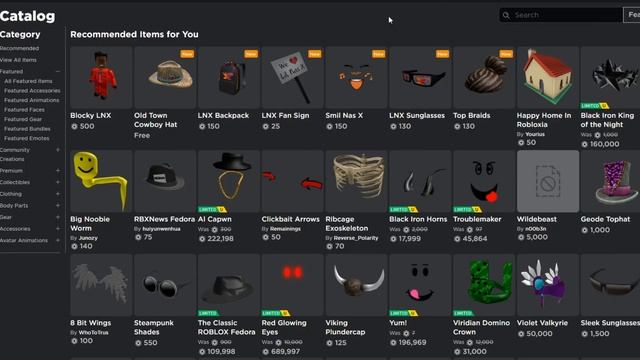Open the Blocky LNX item thumbnail

tap(101, 77)
